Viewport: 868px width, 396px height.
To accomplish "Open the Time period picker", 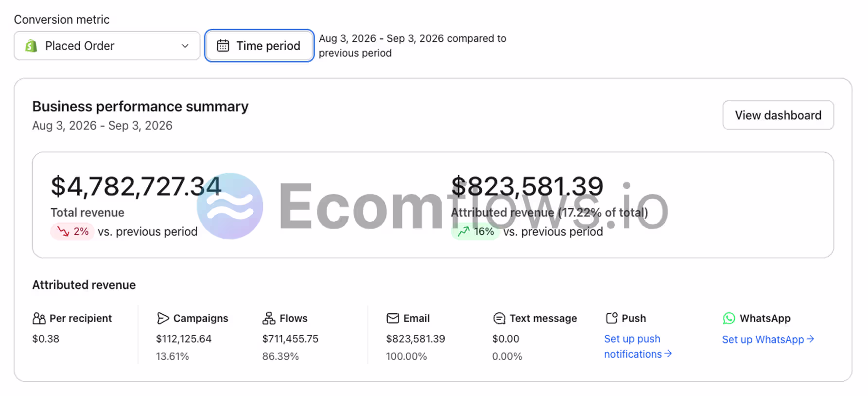I will coord(259,46).
